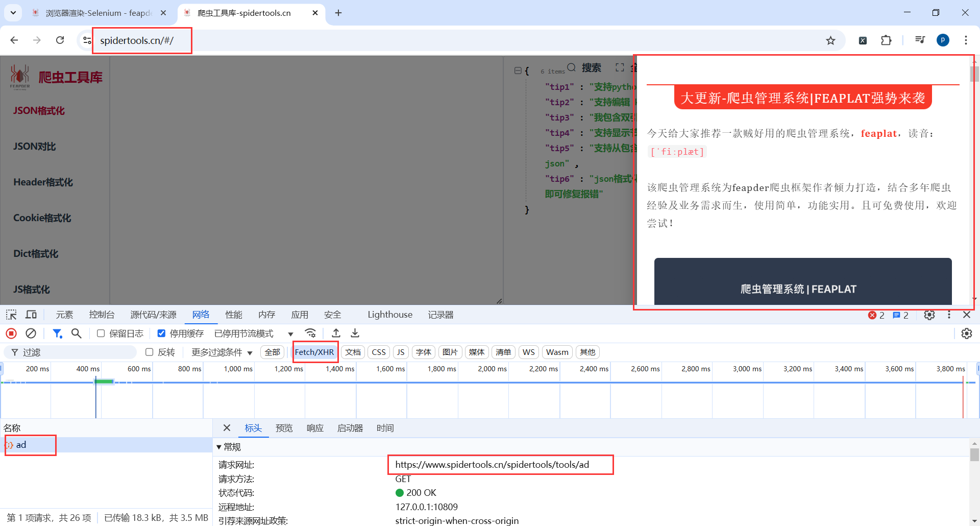Search network requests with the magnifier icon
The height and width of the screenshot is (526, 980).
pos(77,333)
